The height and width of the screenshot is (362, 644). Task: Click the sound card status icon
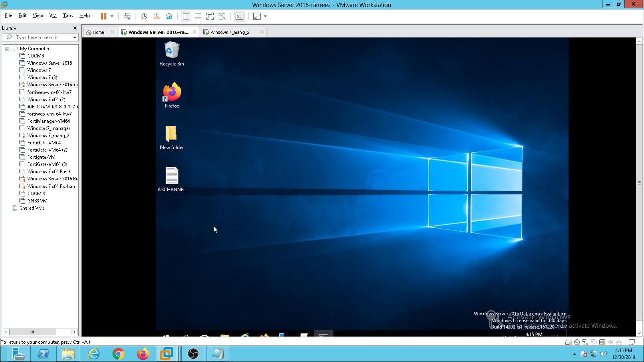611,342
